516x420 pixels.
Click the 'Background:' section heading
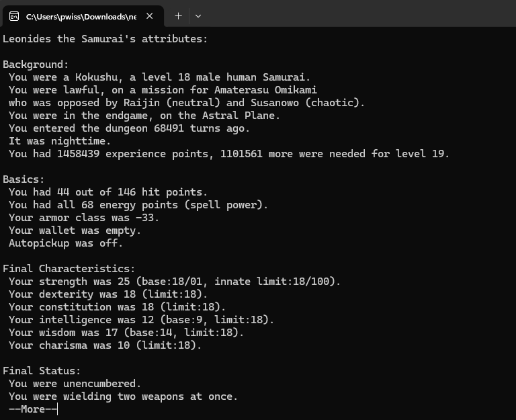tap(36, 65)
